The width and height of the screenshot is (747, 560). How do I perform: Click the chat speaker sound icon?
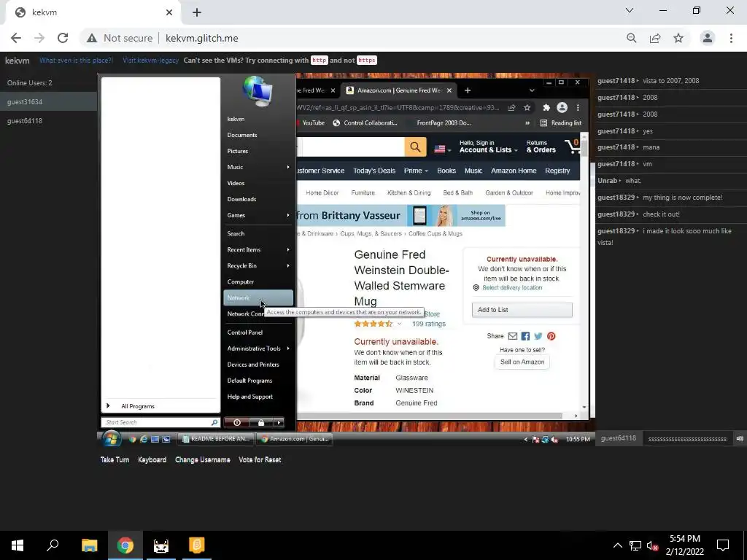coord(740,438)
